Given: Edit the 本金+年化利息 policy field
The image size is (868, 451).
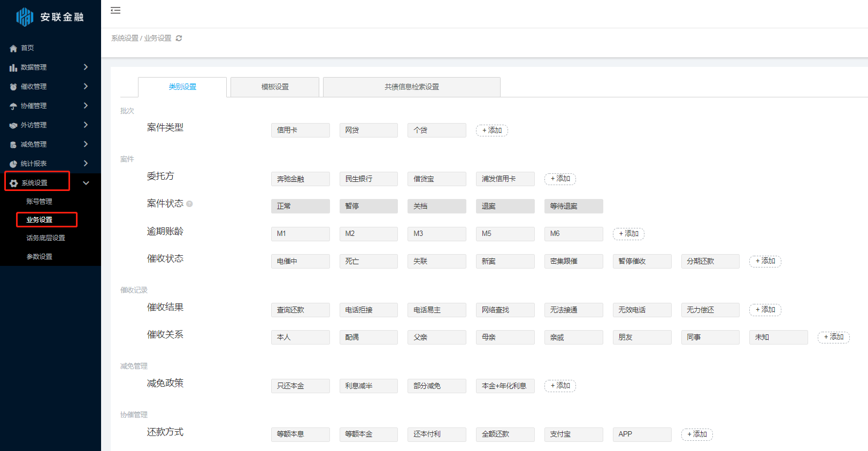Looking at the screenshot, I should (505, 386).
